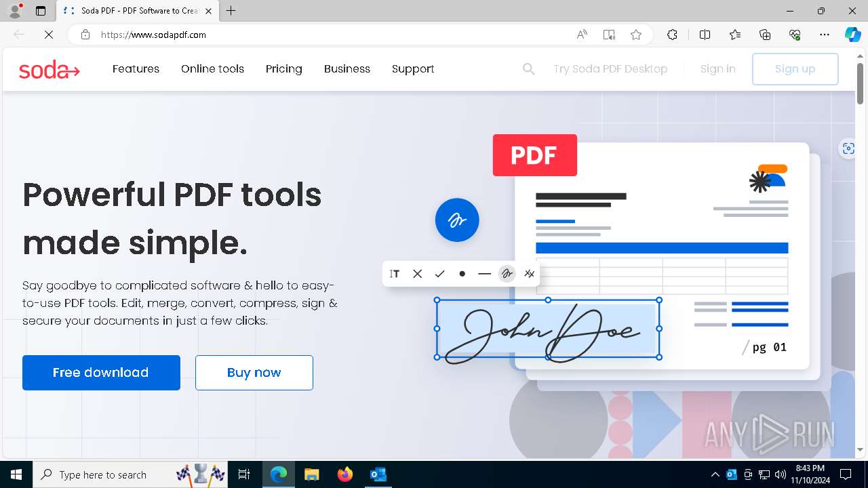Click the scrollbar down arrow
The height and width of the screenshot is (488, 868).
860,449
